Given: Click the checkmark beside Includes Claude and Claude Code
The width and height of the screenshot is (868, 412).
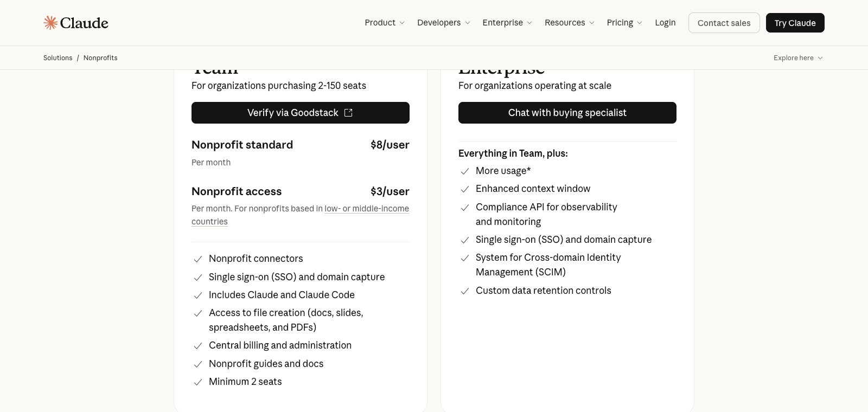Looking at the screenshot, I should [x=198, y=295].
